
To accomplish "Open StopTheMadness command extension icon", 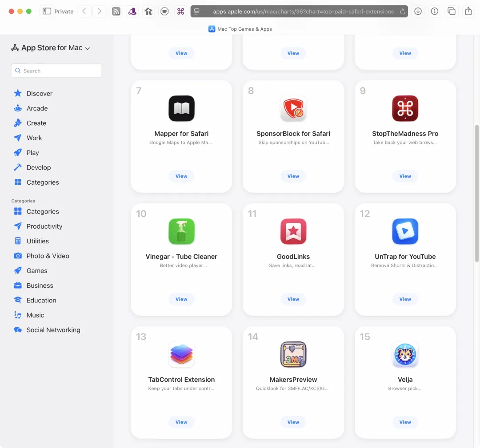I will [x=180, y=12].
